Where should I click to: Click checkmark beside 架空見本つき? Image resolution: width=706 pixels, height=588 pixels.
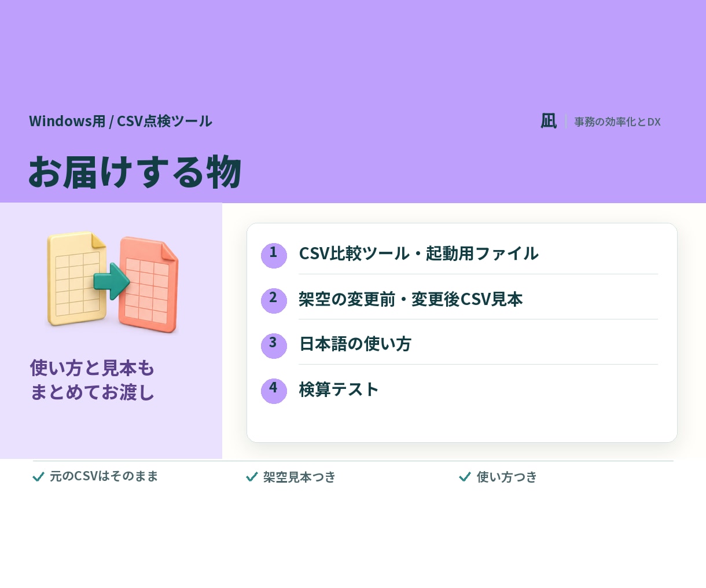(252, 477)
